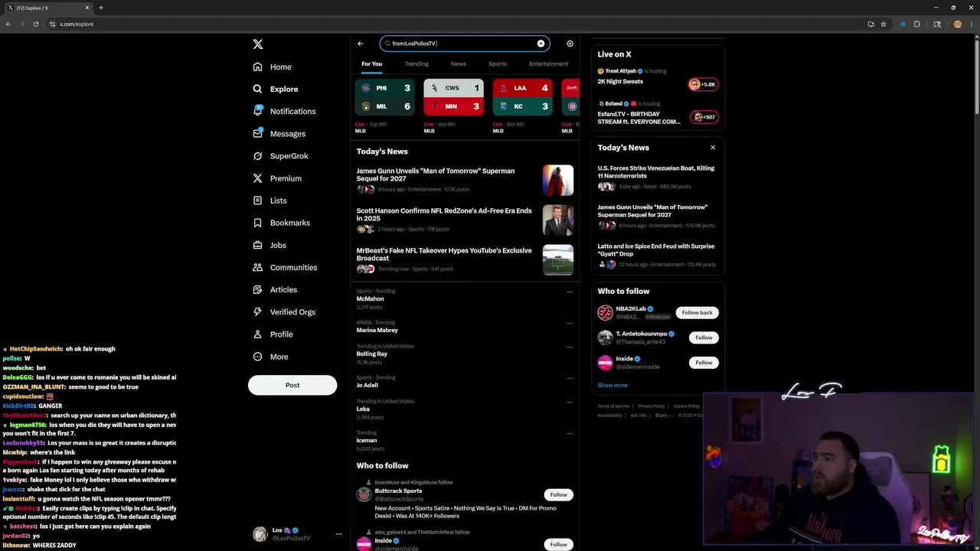Clear the search field text
The width and height of the screenshot is (980, 551).
coord(541,44)
